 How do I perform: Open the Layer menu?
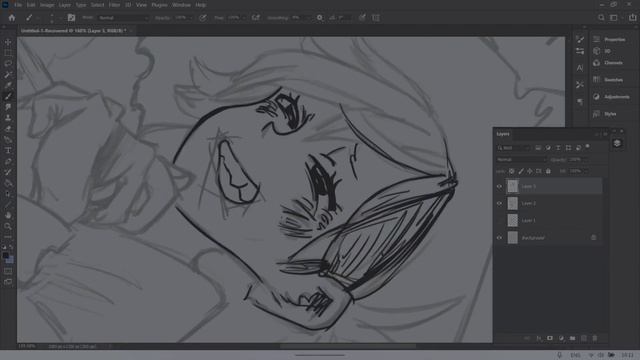(64, 5)
